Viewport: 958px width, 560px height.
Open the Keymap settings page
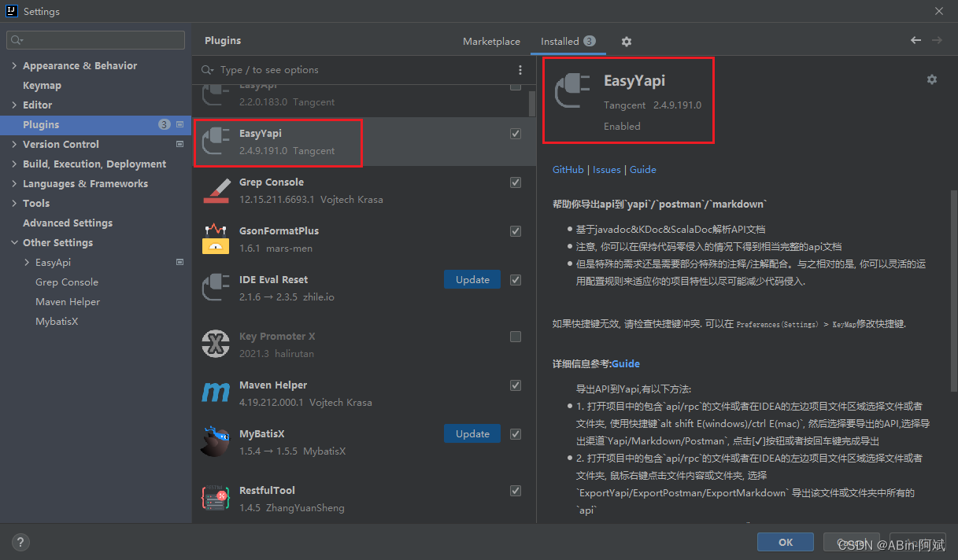(x=42, y=85)
